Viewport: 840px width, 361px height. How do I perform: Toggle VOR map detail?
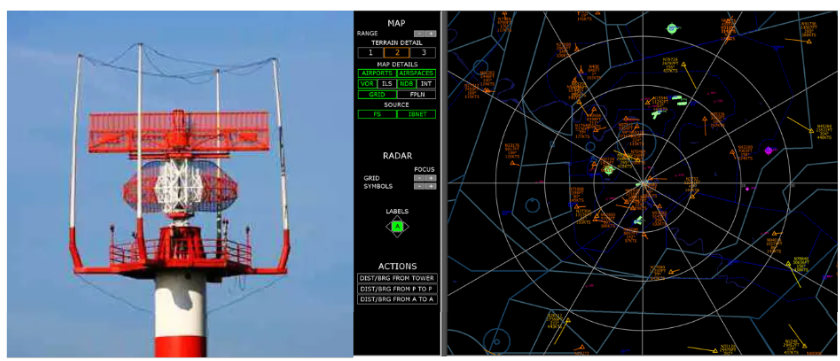[367, 84]
